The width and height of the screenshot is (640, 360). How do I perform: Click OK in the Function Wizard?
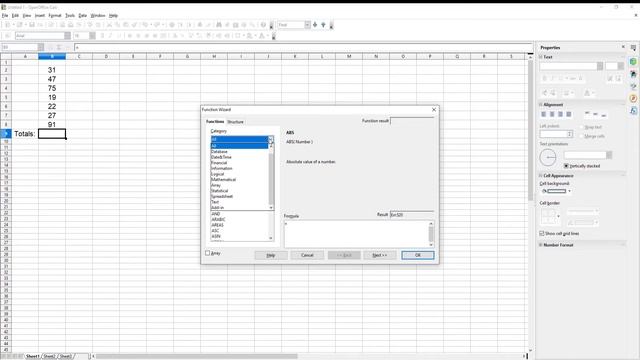[418, 255]
